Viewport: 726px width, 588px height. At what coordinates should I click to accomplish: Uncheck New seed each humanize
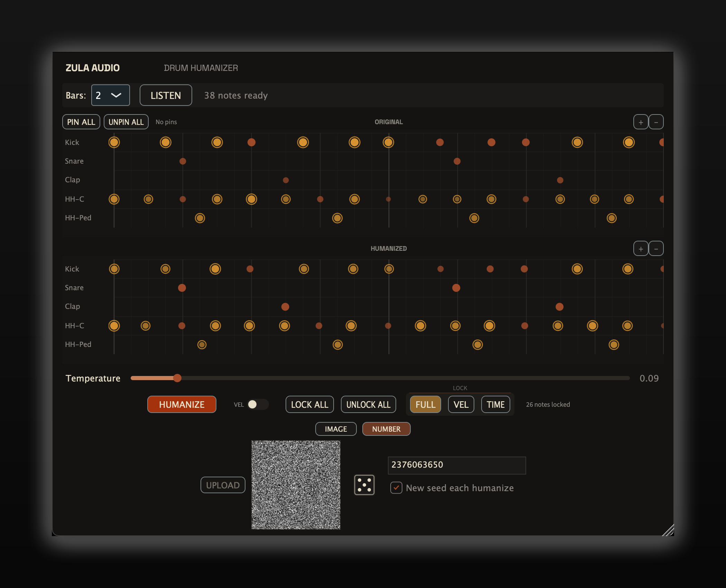click(396, 488)
